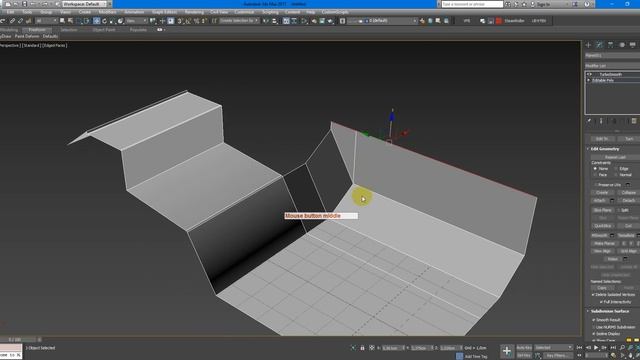Image resolution: width=640 pixels, height=360 pixels.
Task: Switch to the Modify command panel tab
Action: pyautogui.click(x=599, y=45)
